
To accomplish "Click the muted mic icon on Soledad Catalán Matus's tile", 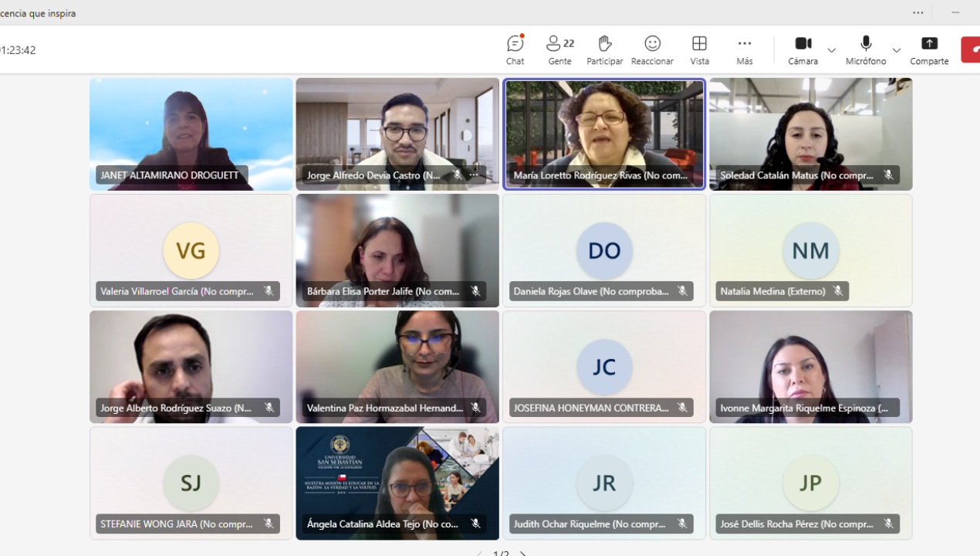I will tap(888, 175).
